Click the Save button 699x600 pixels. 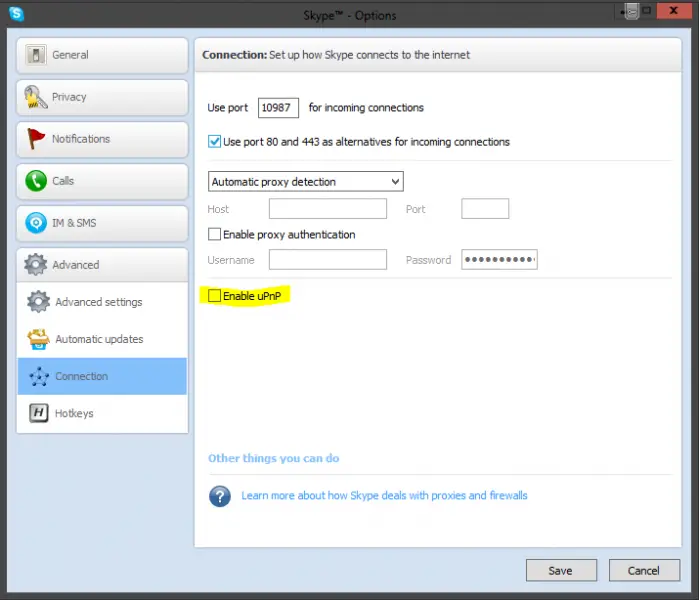coord(561,571)
